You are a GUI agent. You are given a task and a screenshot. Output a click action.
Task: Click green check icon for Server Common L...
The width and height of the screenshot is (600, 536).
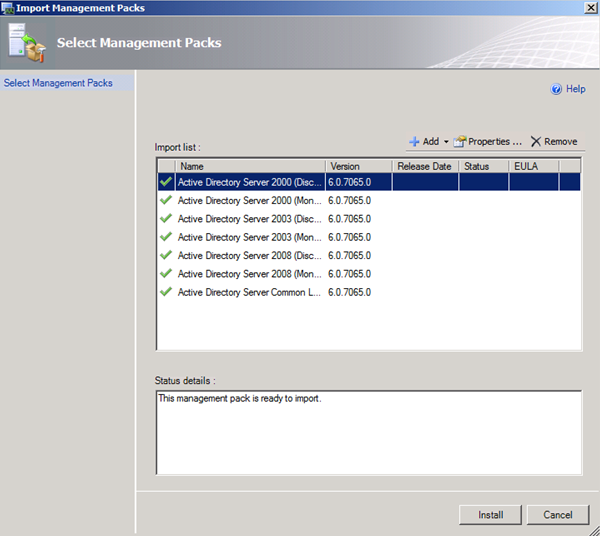click(x=166, y=292)
